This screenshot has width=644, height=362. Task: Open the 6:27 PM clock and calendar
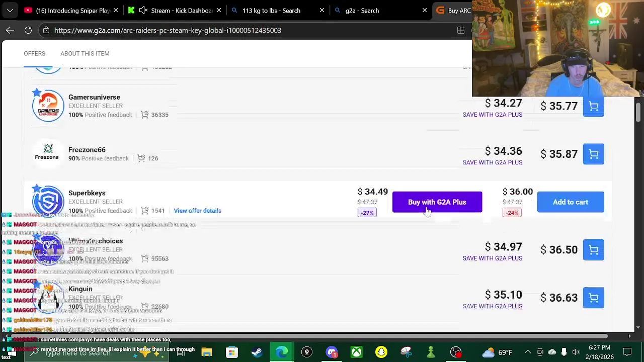coord(599,352)
